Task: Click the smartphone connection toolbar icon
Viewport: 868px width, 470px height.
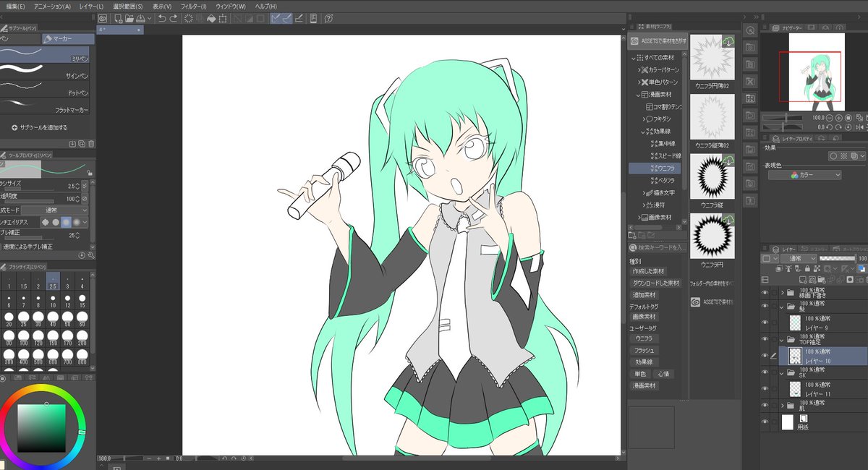Action: tap(313, 18)
